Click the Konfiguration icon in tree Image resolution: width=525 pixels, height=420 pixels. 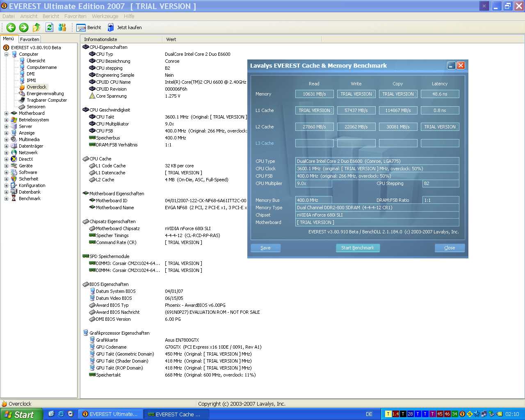[x=14, y=185]
